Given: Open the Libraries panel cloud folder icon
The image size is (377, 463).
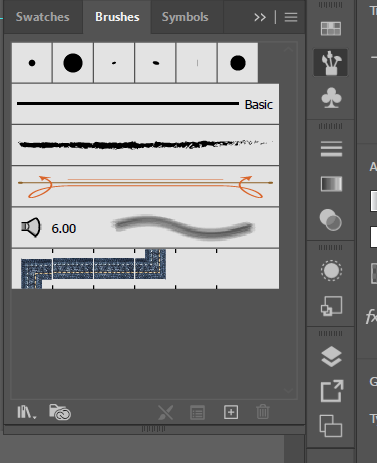Looking at the screenshot, I should 60,412.
